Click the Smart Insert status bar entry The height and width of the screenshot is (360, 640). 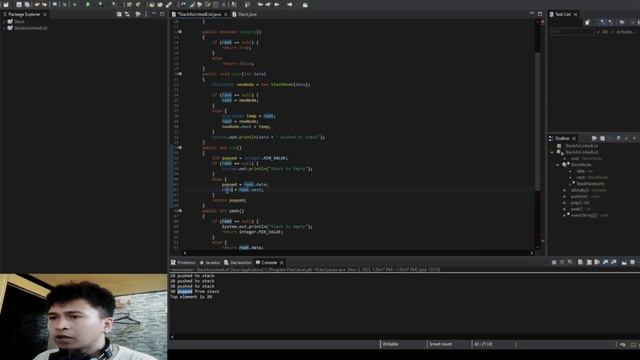point(440,344)
